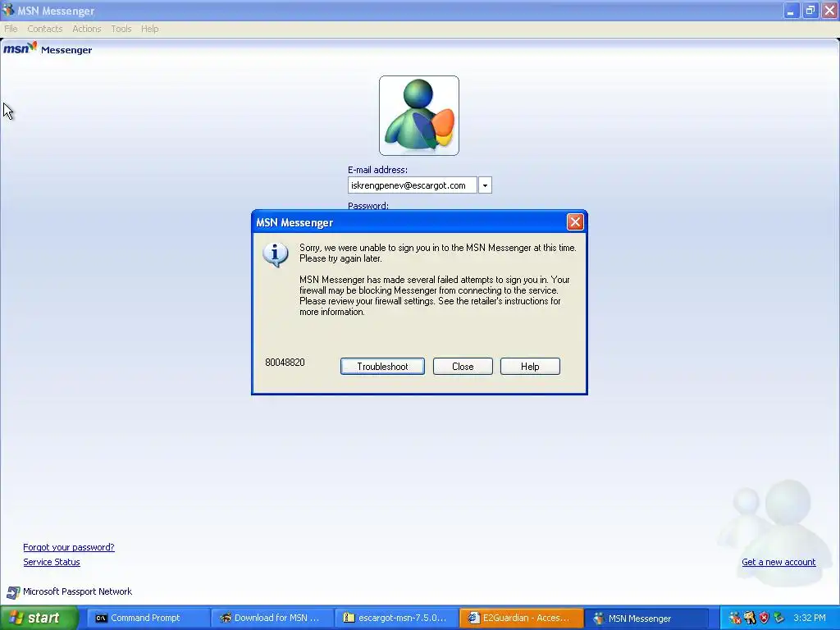Open the Service Status link
The width and height of the screenshot is (840, 630).
52,562
